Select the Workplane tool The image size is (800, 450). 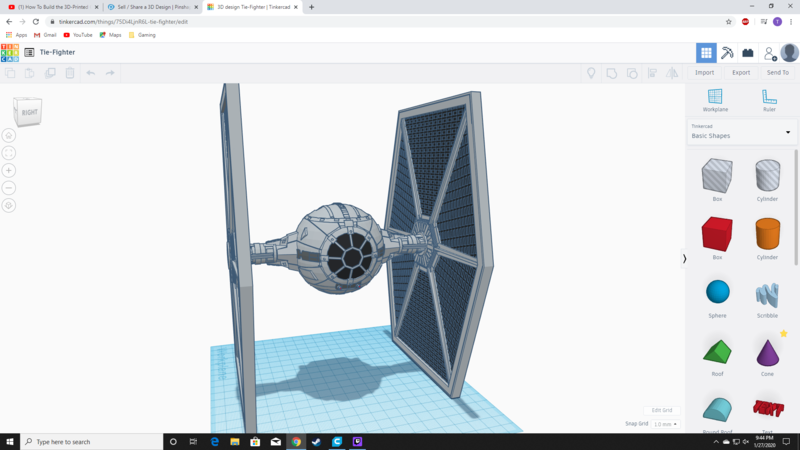[715, 100]
